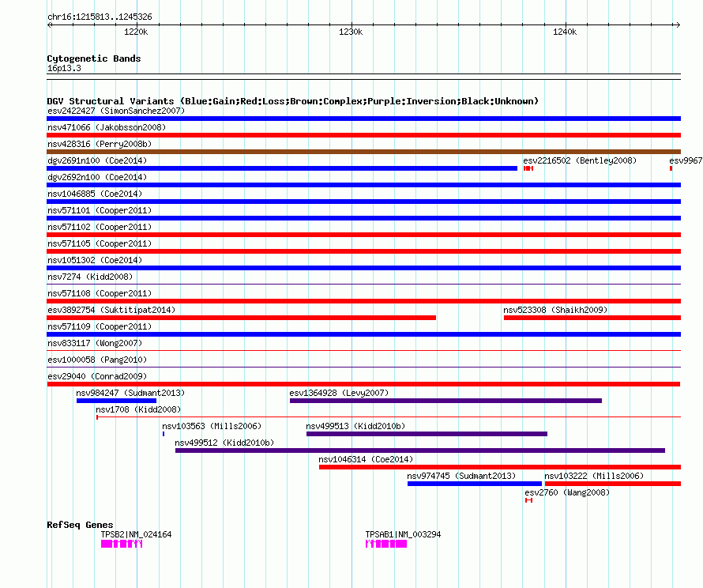
Task: Click the nsv1051302 (Coe2014) label
Action: pyautogui.click(x=95, y=260)
